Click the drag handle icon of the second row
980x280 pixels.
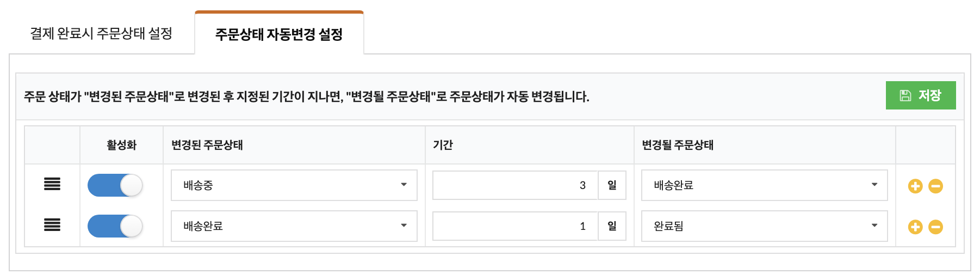pos(52,224)
